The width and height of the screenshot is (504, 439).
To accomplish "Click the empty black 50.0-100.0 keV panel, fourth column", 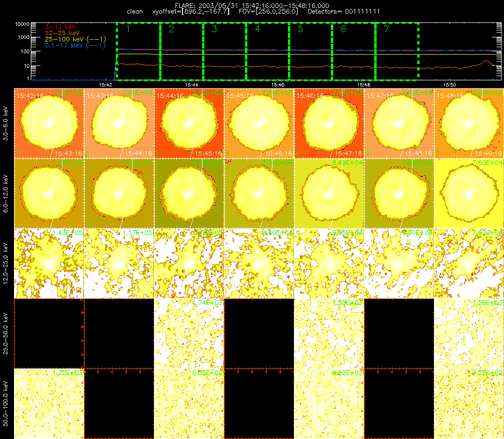I will [x=259, y=404].
